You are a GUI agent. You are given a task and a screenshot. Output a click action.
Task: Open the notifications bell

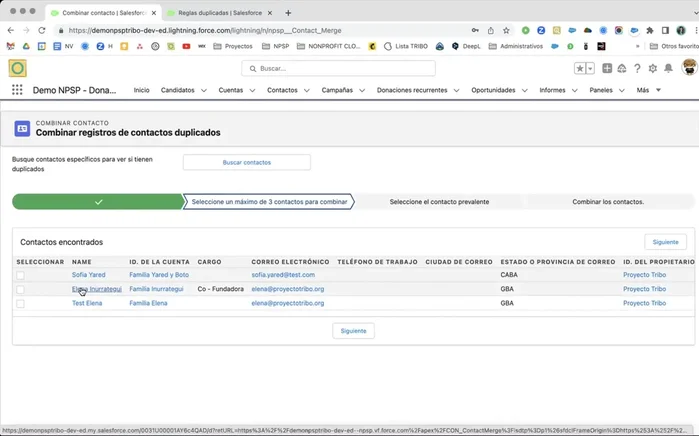tap(668, 68)
